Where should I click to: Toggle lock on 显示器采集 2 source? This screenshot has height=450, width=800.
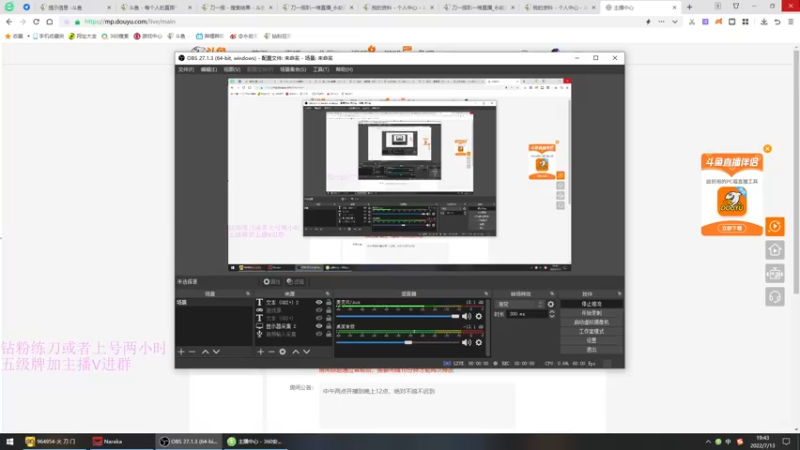[329, 326]
